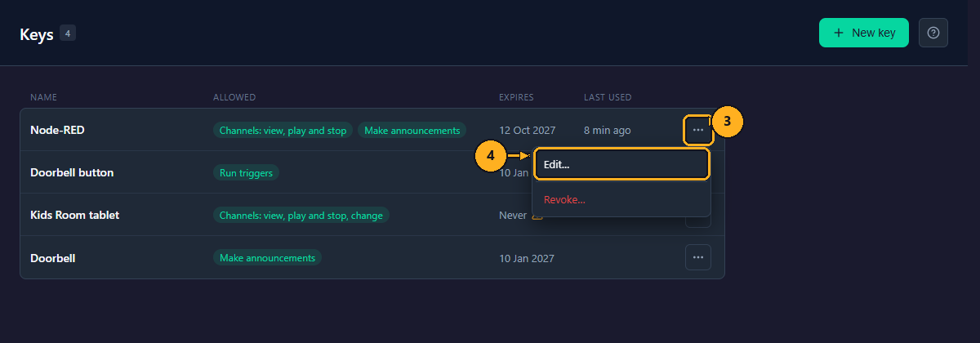980x343 pixels.
Task: Click the LAST USED column header
Action: (x=608, y=97)
